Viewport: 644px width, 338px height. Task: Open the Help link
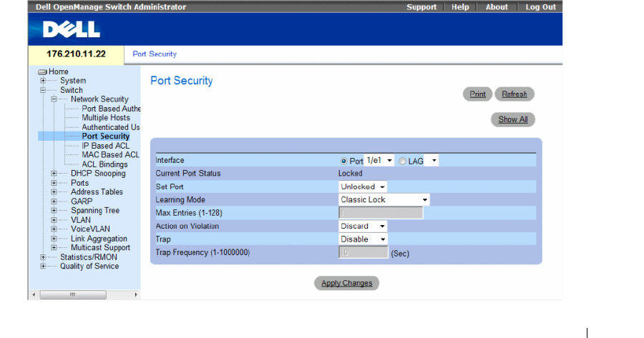pos(460,7)
